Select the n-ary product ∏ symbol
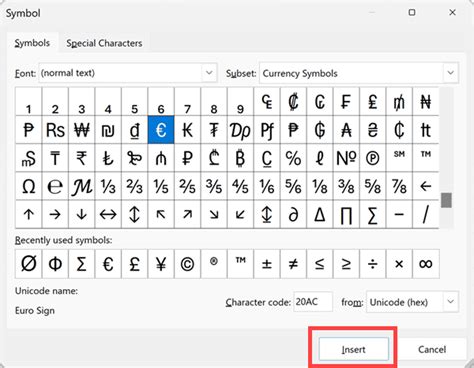 pos(346,214)
